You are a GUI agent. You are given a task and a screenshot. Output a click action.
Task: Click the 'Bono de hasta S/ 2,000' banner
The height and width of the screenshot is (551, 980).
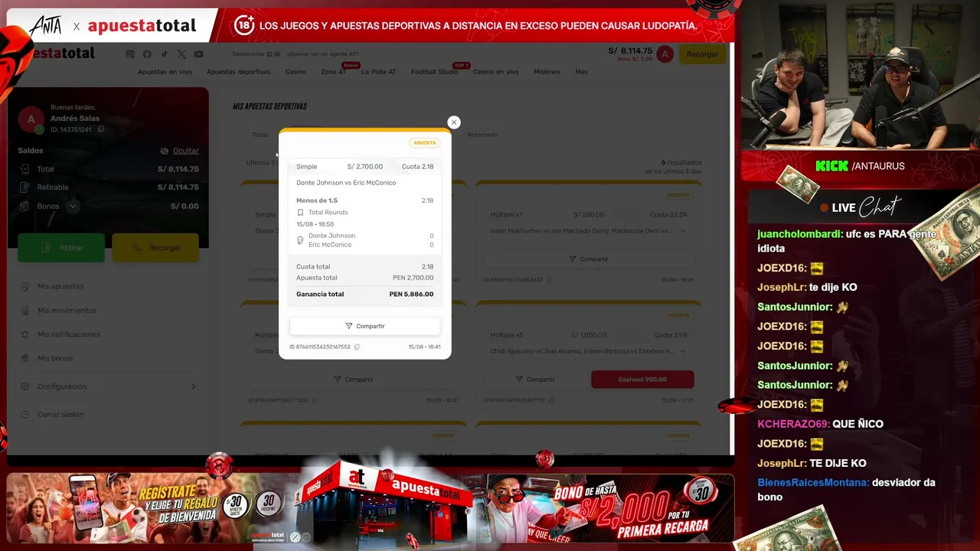pos(609,509)
